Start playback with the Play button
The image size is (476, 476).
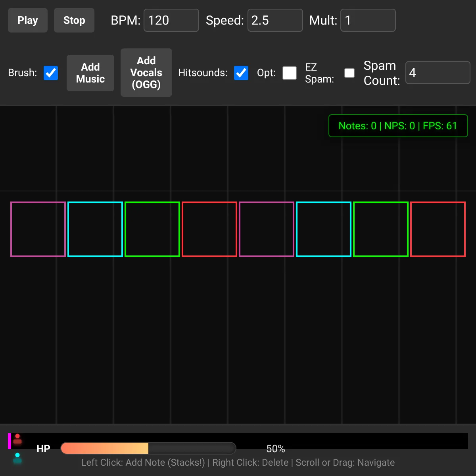[28, 20]
